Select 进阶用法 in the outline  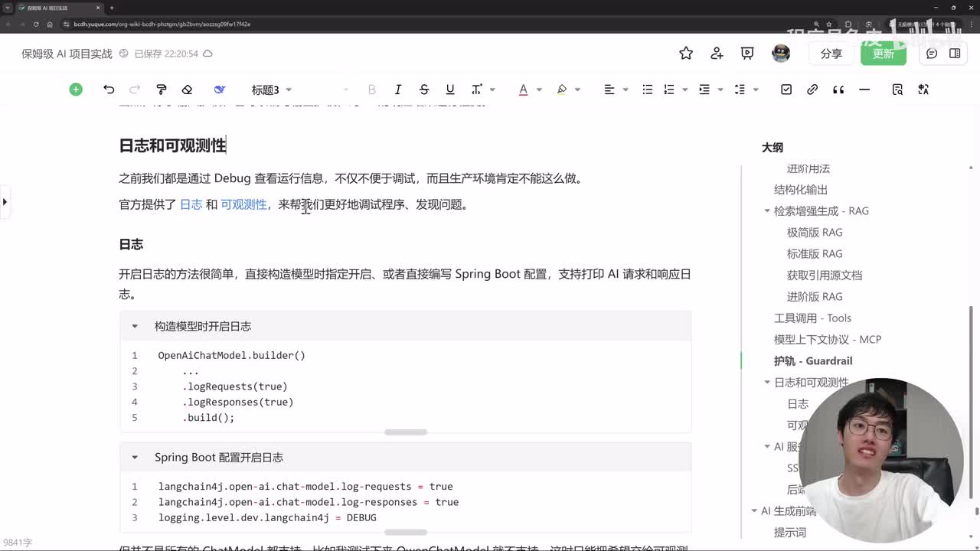tap(808, 168)
